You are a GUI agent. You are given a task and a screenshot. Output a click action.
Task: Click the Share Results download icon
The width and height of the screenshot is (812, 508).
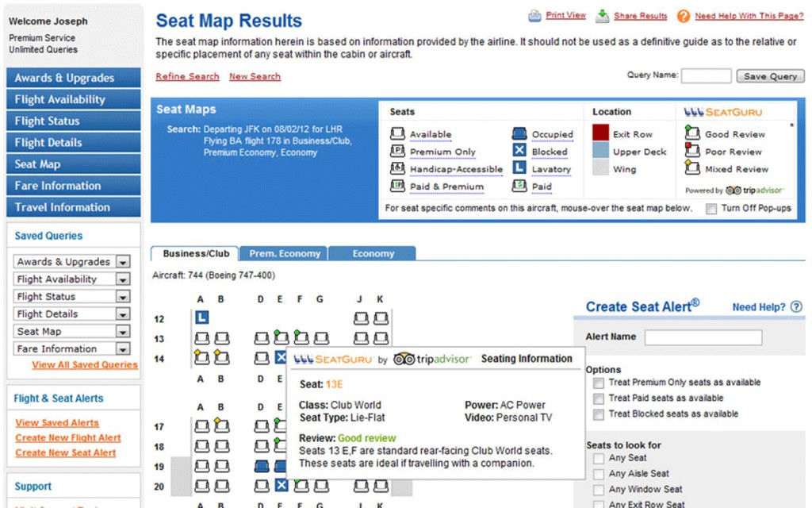603,16
